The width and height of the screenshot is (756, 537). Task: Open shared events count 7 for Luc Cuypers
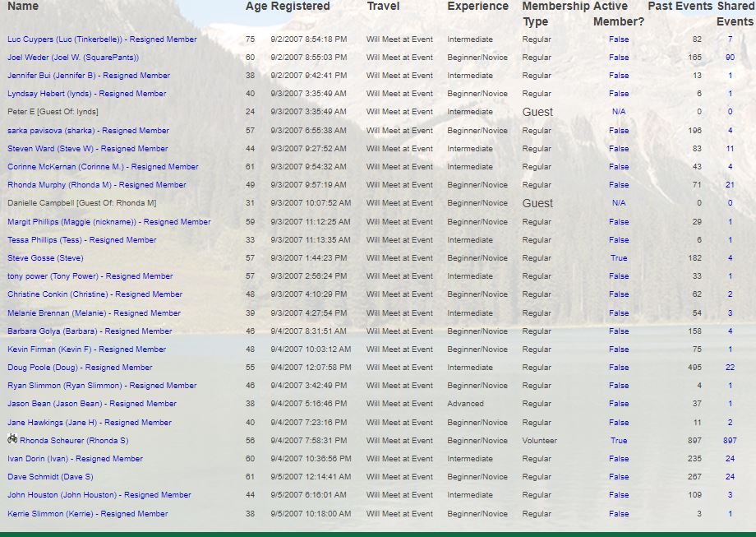tap(730, 39)
